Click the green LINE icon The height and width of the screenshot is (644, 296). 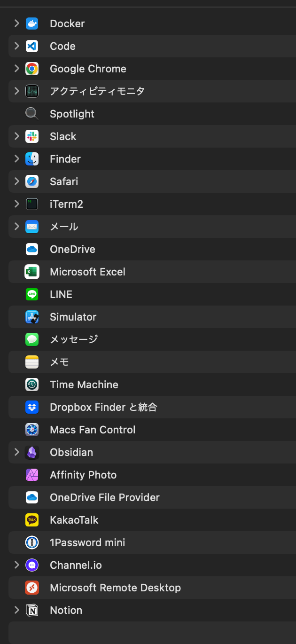pos(32,294)
